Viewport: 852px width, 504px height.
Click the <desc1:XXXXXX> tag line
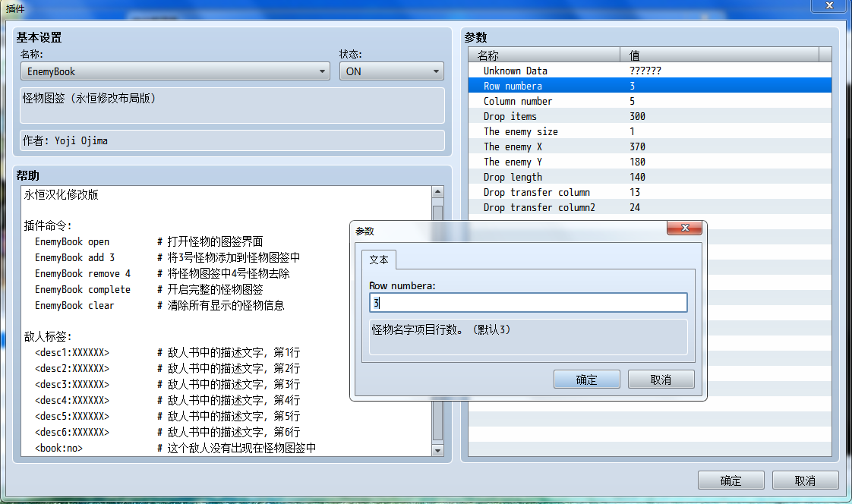coord(167,352)
